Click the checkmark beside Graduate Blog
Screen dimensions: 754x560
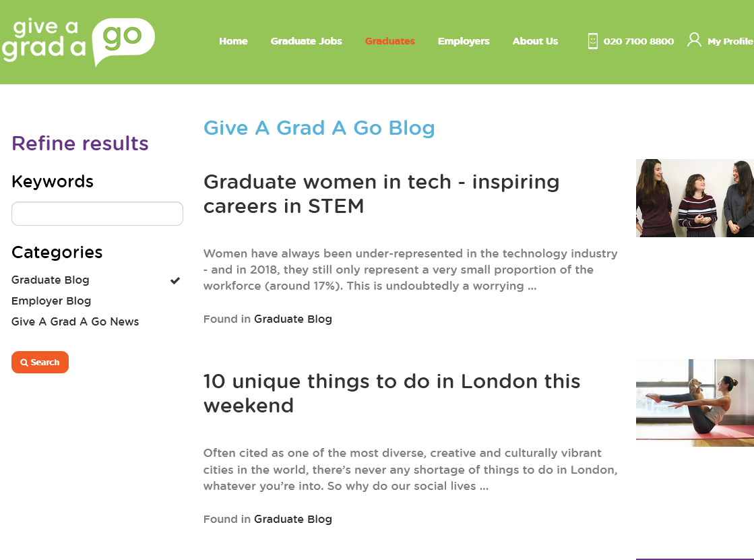click(x=175, y=280)
